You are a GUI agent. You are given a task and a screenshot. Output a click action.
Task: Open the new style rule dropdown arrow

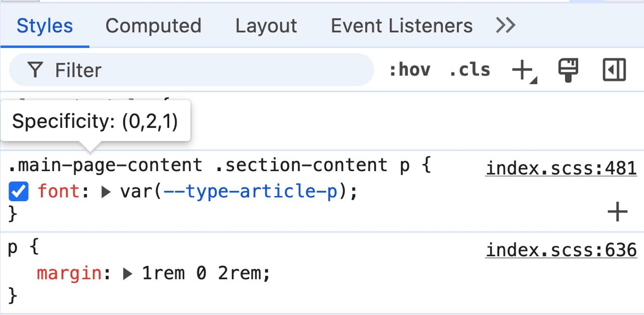[533, 81]
